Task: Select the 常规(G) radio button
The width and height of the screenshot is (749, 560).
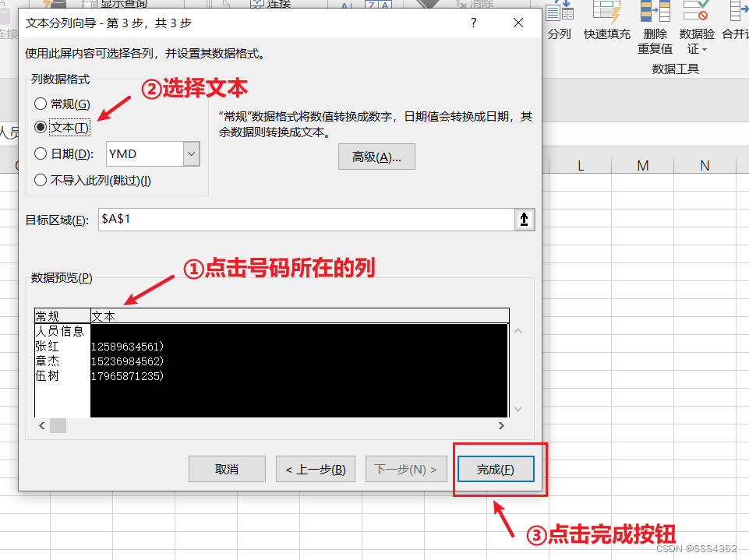Action: tap(41, 104)
